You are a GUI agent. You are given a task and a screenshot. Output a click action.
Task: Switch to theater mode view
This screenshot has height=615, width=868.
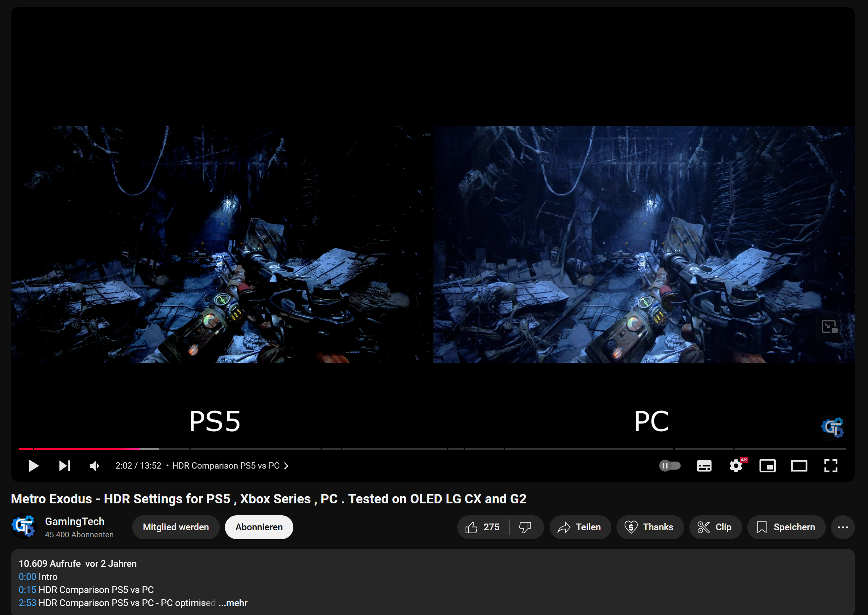pos(799,466)
